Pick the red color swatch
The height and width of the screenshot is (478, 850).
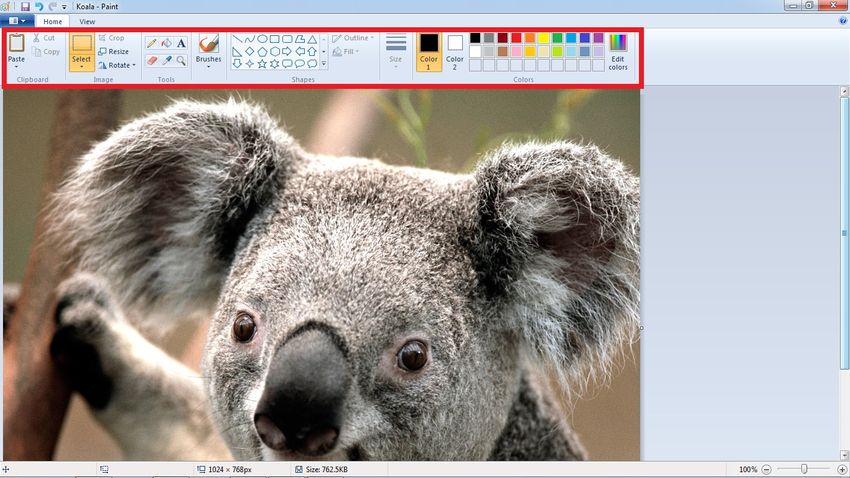coord(516,38)
